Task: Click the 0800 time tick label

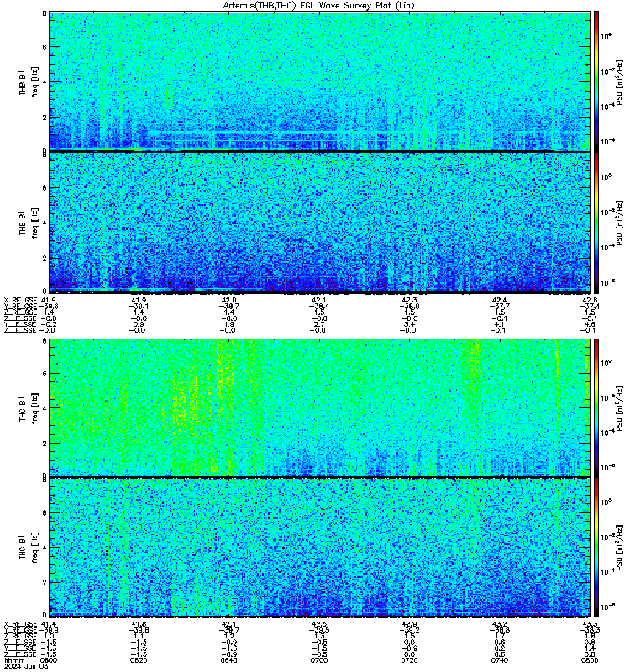Action: pos(590,660)
